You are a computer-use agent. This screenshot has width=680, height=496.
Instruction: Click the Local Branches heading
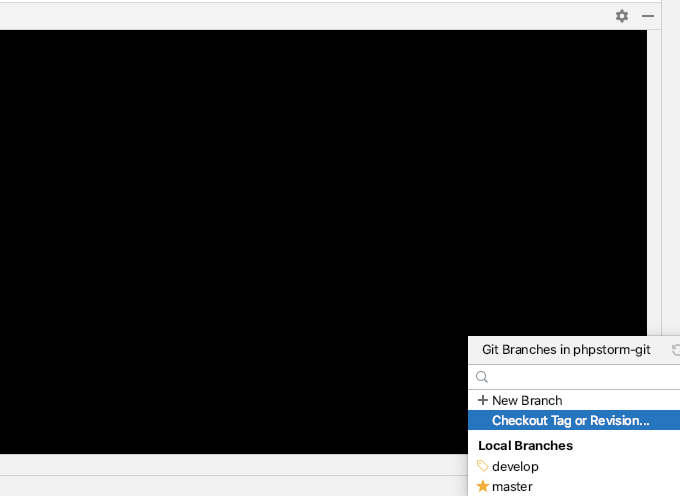(525, 445)
